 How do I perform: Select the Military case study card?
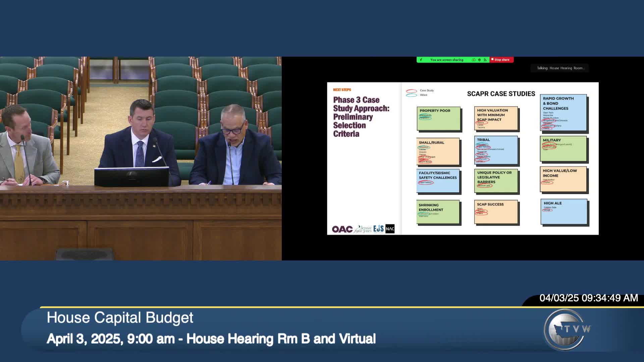click(563, 148)
